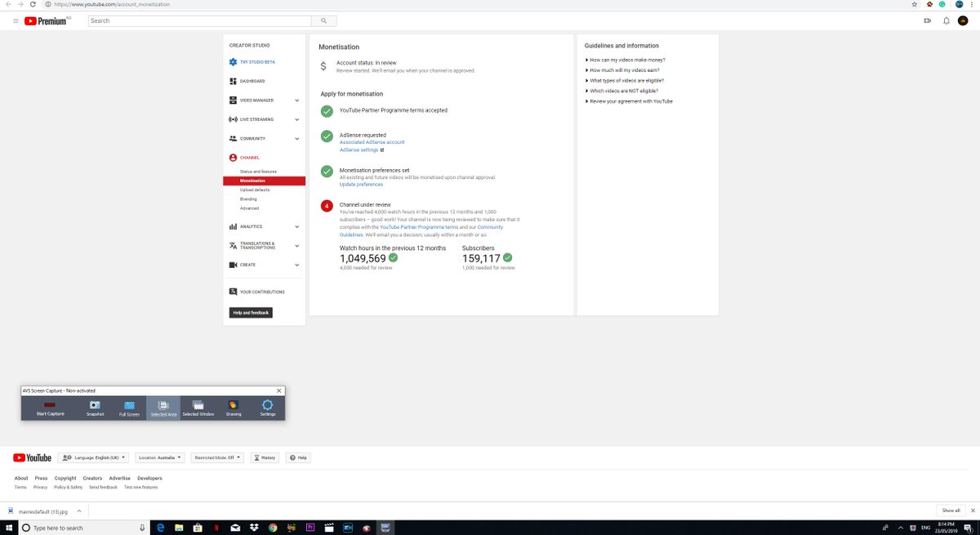The image size is (980, 535).
Task: Open the Windows Start menu
Action: [8, 528]
